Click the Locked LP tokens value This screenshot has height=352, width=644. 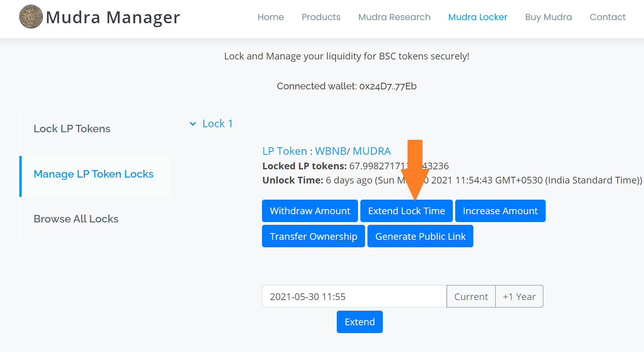pos(399,166)
